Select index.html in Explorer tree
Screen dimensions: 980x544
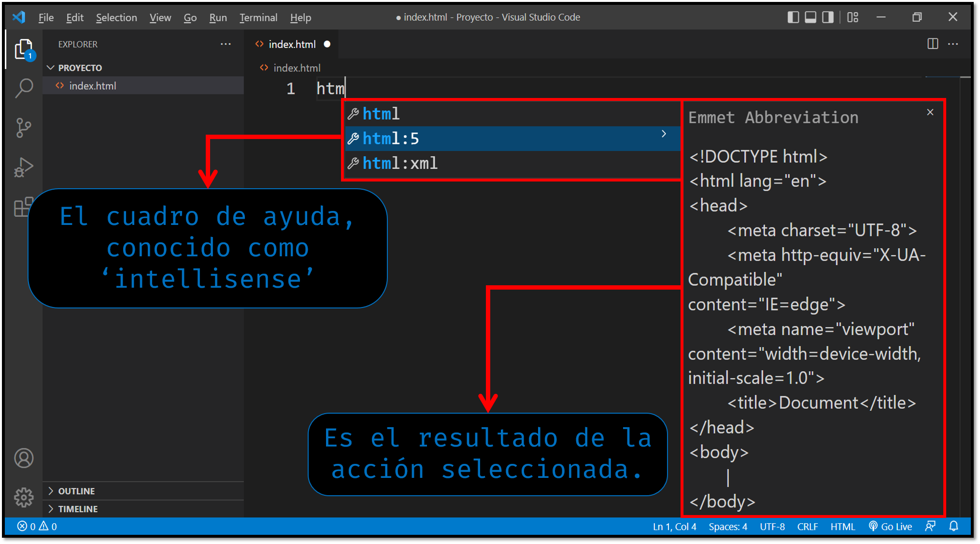pyautogui.click(x=143, y=85)
